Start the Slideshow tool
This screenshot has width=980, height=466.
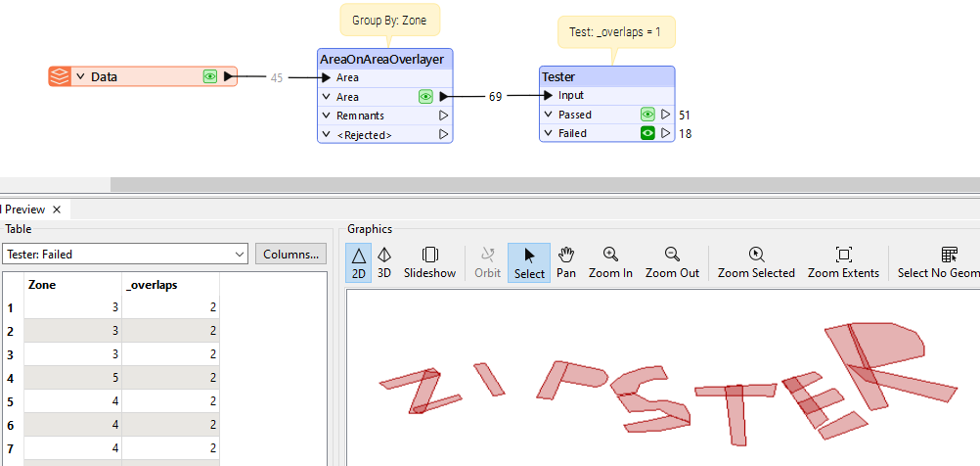tap(429, 262)
